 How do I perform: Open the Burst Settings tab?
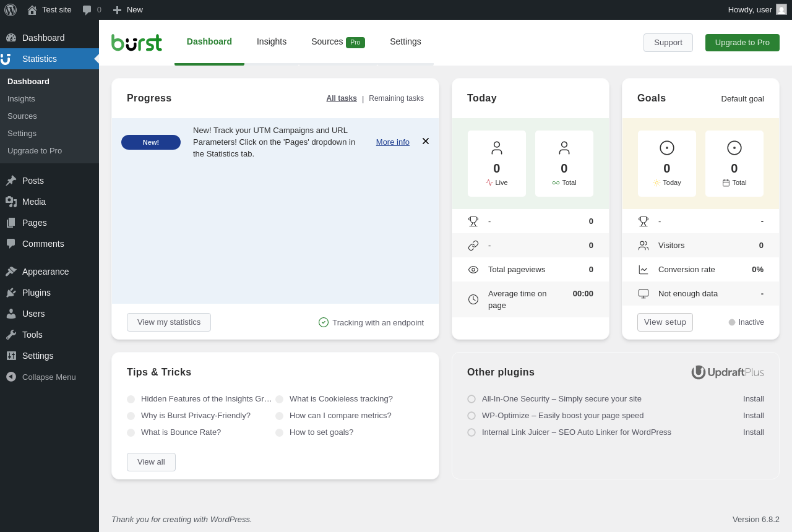405,42
